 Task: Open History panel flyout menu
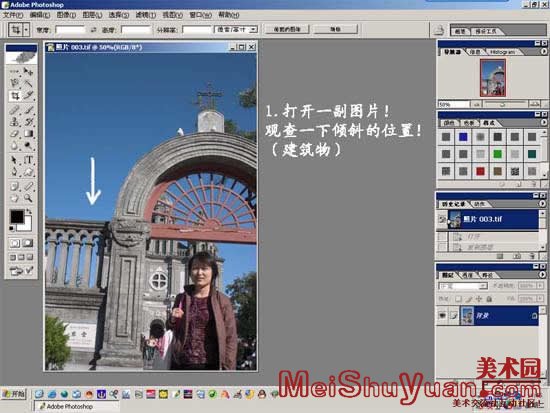542,204
